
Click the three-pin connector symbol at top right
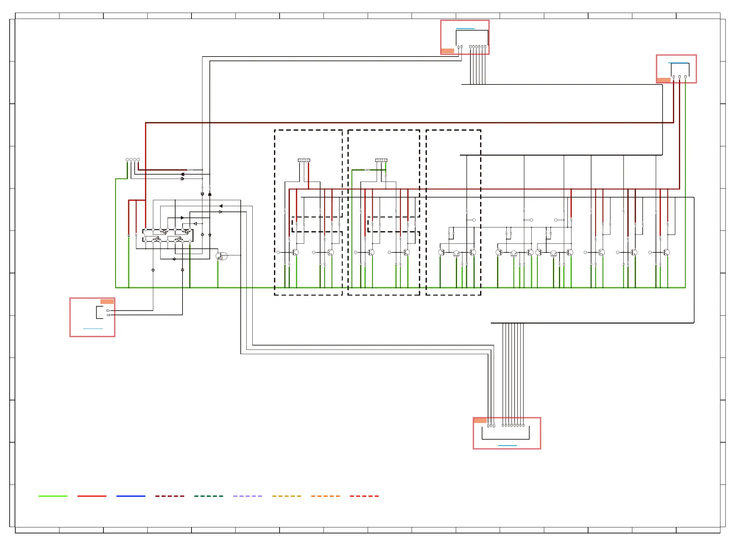tap(680, 70)
